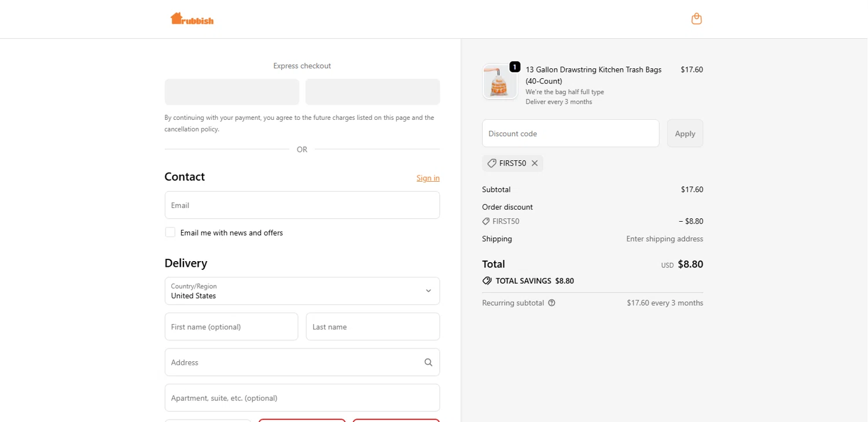Click the USD $8.80 total amount
The width and height of the screenshot is (868, 422).
click(x=682, y=265)
